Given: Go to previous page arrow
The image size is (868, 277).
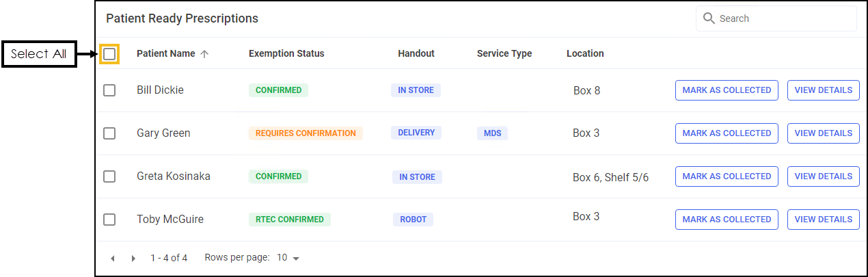Looking at the screenshot, I should click(x=113, y=259).
